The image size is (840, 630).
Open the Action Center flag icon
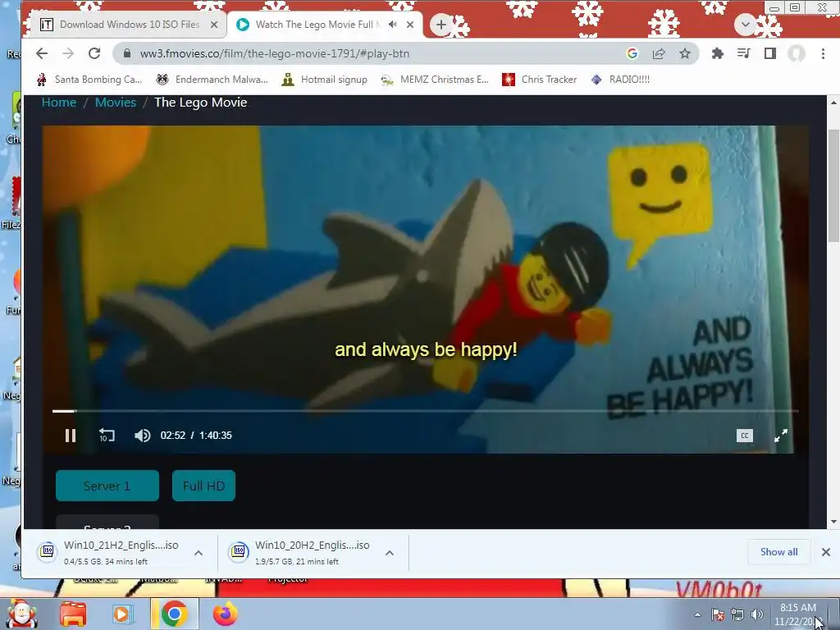coord(718,615)
